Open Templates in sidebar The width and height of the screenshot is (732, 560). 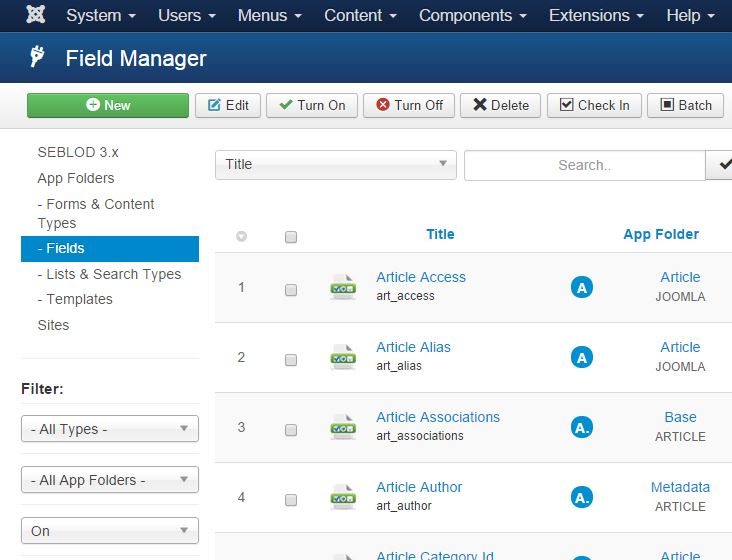[75, 299]
